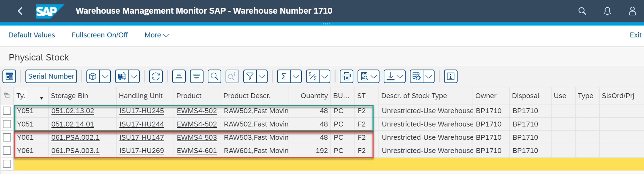
Task: Open storage bin 051.02.13.02 link
Action: (x=72, y=111)
